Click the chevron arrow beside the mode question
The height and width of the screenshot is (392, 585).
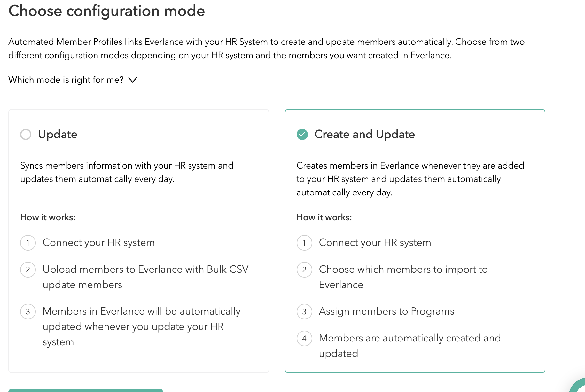coord(133,80)
